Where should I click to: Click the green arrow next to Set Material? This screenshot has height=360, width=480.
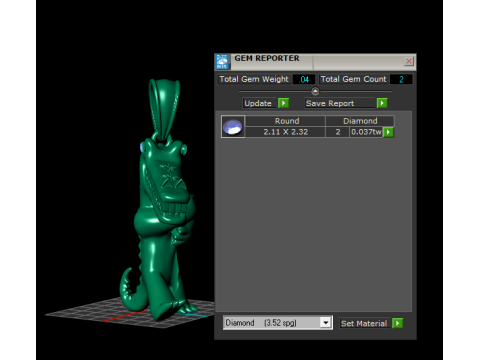click(x=397, y=323)
